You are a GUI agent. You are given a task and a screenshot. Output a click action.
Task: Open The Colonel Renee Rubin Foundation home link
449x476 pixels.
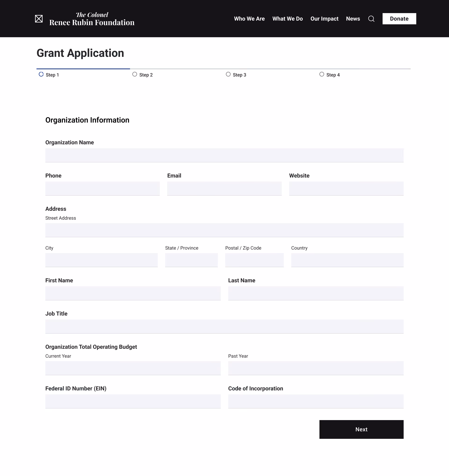92,19
